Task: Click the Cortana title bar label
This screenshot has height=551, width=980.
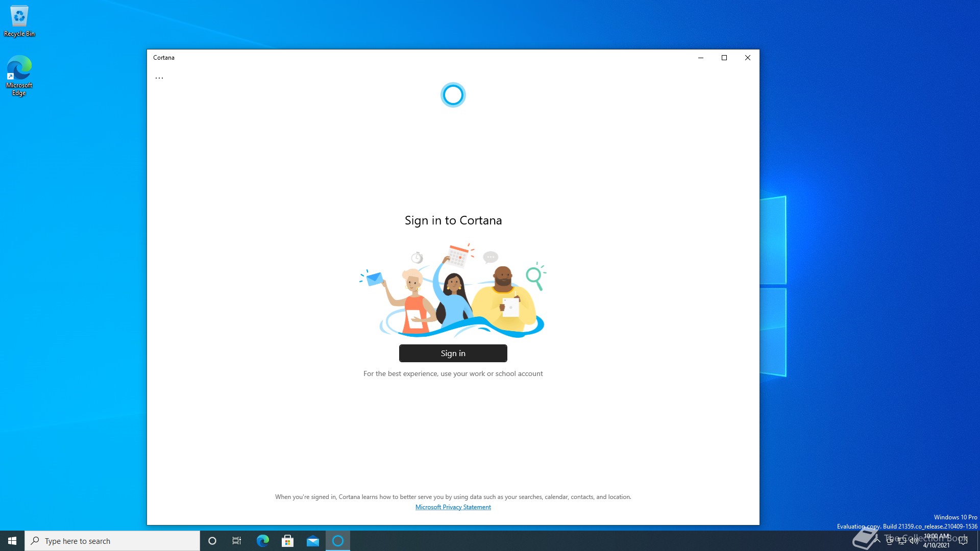Action: 164,58
